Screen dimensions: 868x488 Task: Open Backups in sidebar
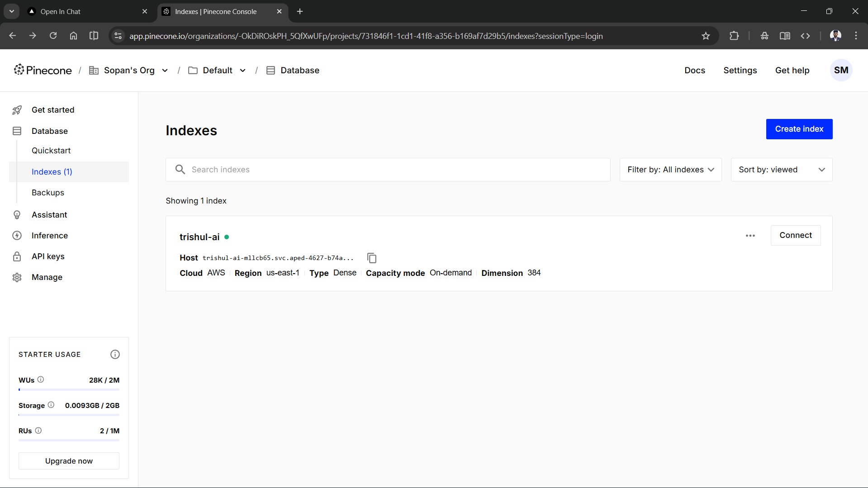(x=48, y=193)
